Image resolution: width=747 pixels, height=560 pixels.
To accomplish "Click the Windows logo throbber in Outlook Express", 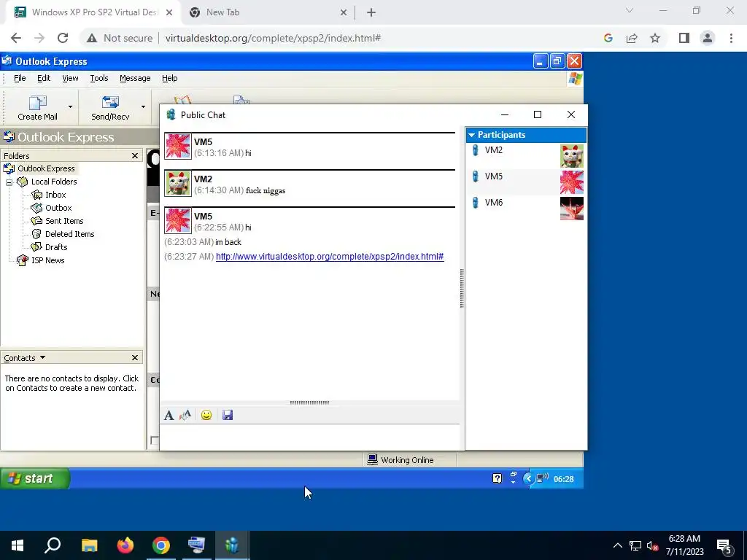I will click(x=575, y=79).
